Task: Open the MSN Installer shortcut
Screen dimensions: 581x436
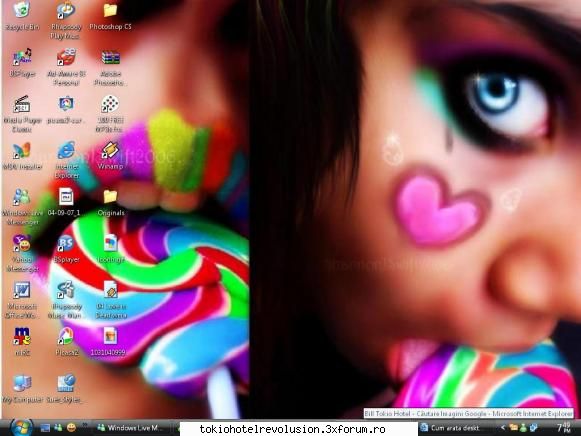Action: point(22,156)
